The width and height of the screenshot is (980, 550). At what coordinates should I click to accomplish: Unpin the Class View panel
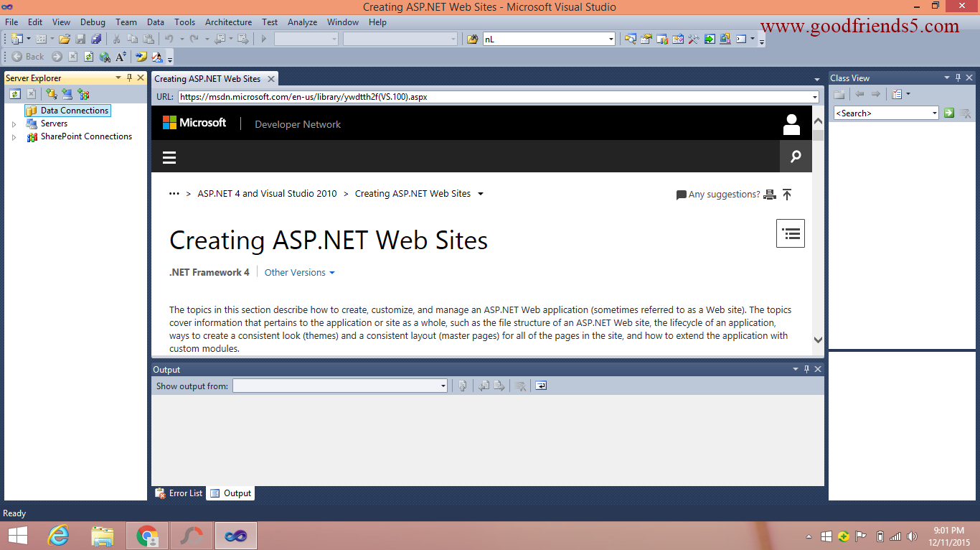tap(957, 77)
